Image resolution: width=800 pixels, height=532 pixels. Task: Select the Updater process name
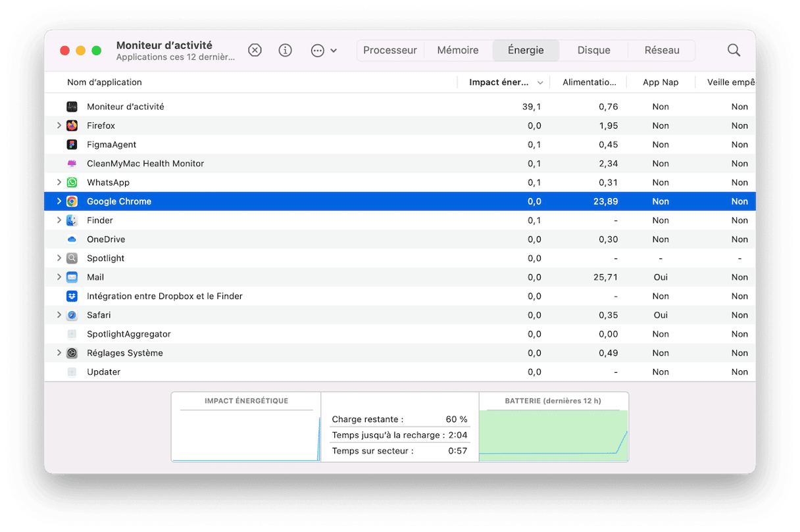[104, 372]
